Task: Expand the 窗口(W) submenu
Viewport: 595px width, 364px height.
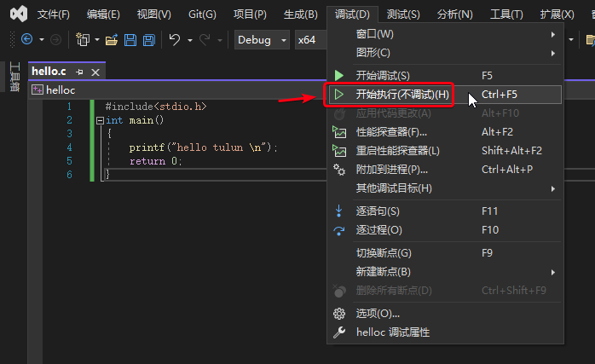Action: pyautogui.click(x=445, y=34)
